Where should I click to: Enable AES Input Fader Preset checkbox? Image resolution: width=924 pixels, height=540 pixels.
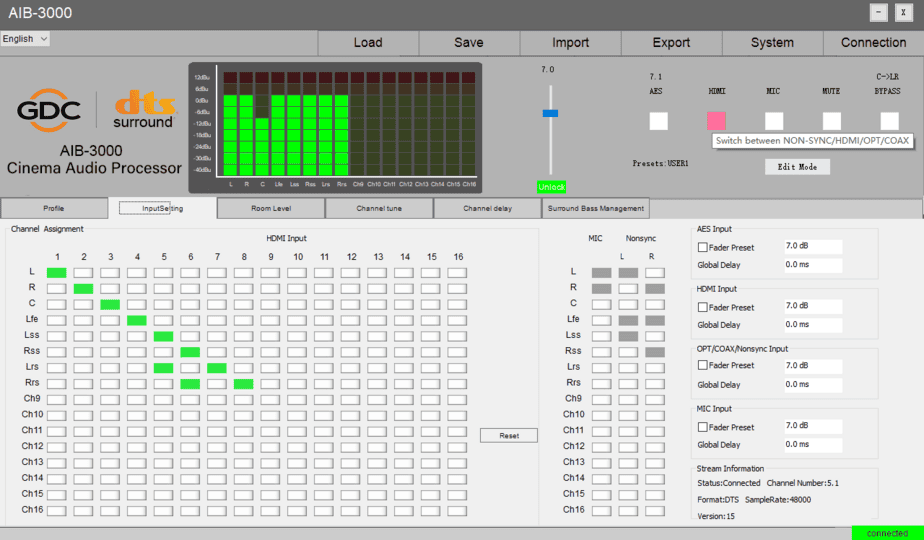pyautogui.click(x=702, y=248)
